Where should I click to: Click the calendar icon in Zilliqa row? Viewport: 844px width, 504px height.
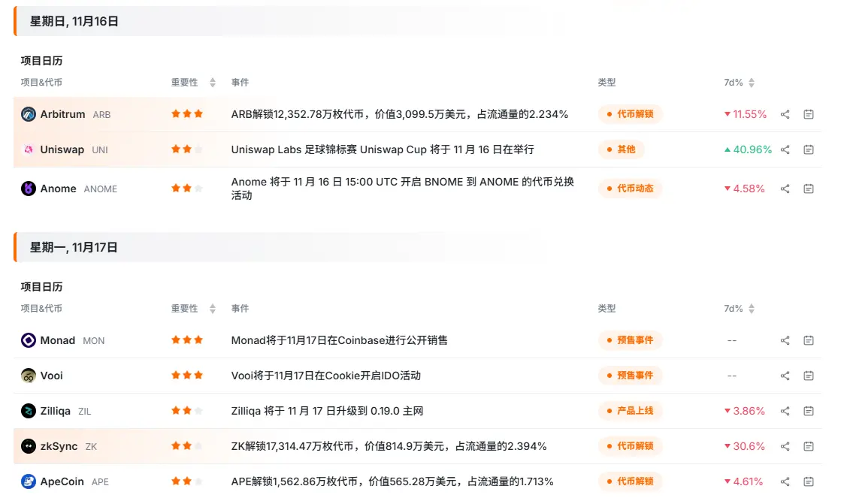click(x=809, y=412)
